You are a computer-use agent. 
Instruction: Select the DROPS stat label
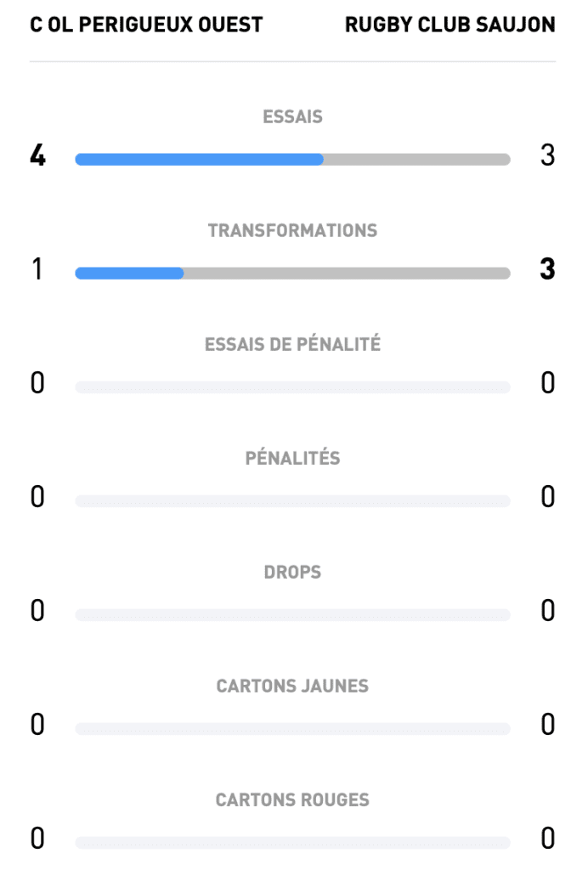292,573
